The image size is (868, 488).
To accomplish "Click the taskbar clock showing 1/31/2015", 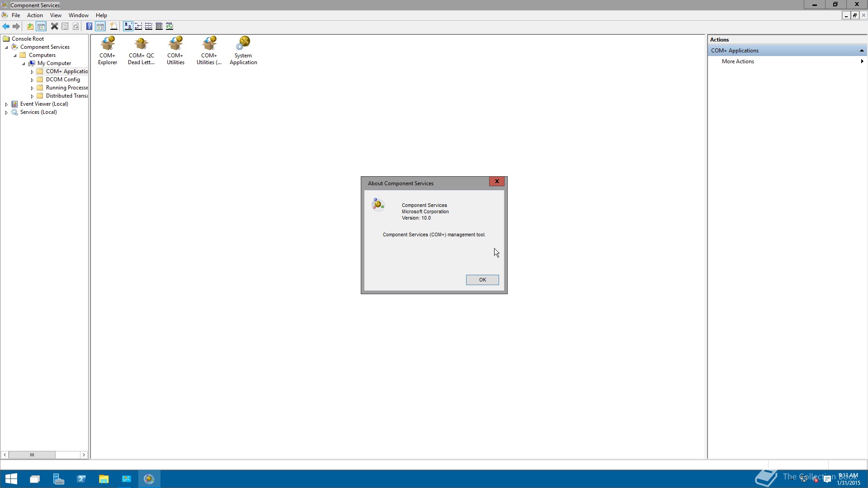I will click(x=848, y=479).
